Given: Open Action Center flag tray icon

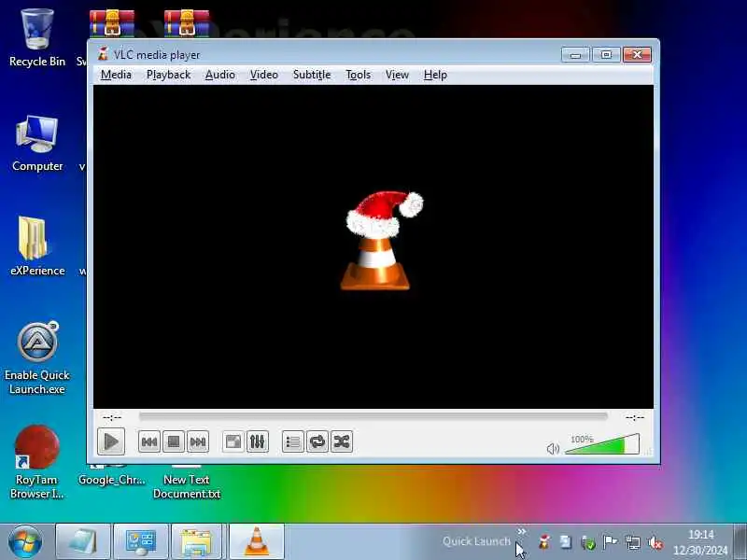Looking at the screenshot, I should pos(611,542).
